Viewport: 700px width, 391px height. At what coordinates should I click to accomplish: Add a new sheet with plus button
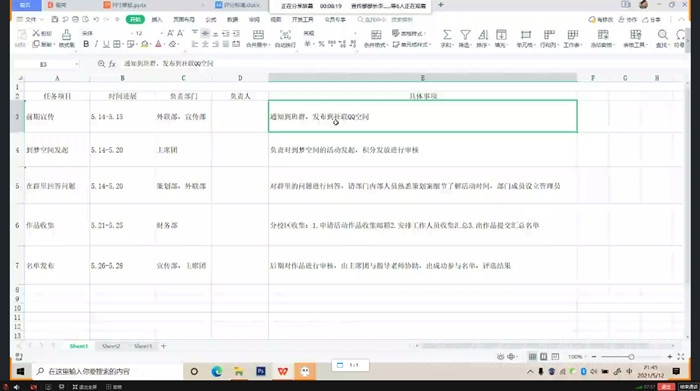point(163,346)
